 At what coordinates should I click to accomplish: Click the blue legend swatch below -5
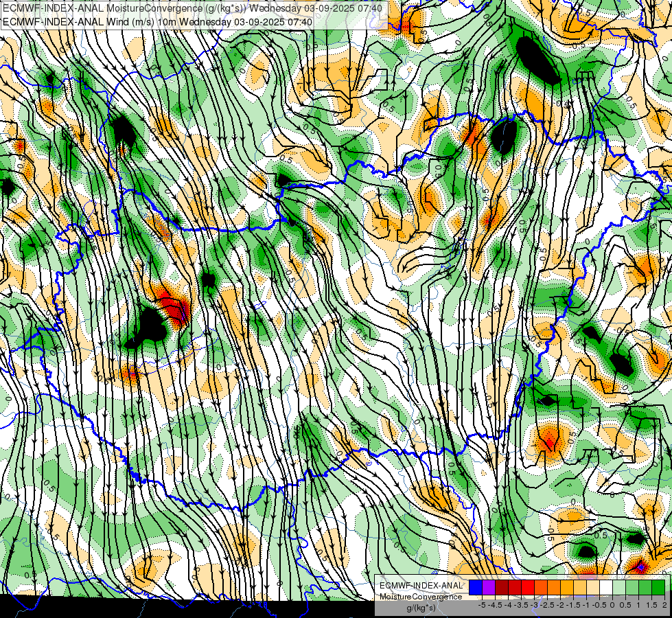pyautogui.click(x=476, y=587)
